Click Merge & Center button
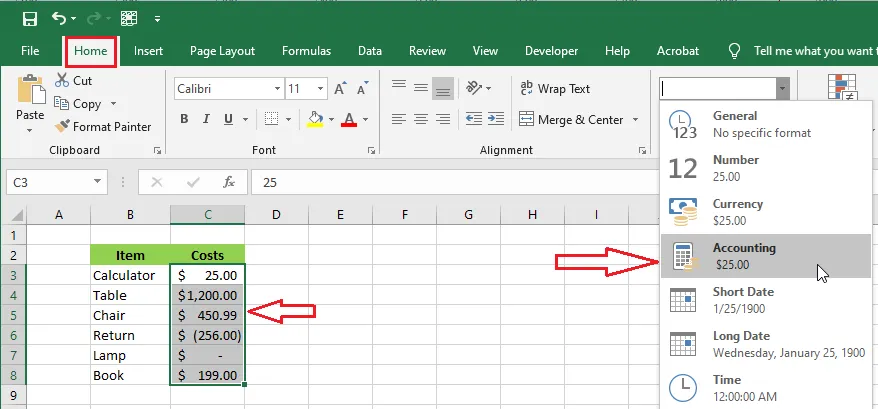878x409 pixels. (x=571, y=119)
